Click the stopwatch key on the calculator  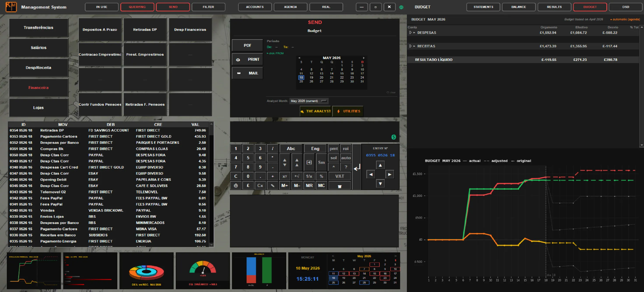click(x=236, y=185)
